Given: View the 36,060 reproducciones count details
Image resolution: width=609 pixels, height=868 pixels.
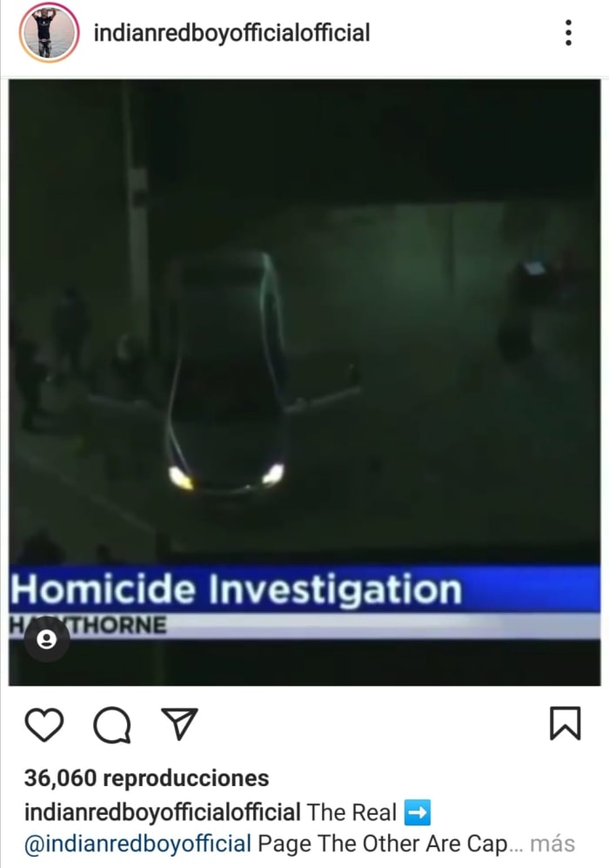Looking at the screenshot, I should (146, 777).
